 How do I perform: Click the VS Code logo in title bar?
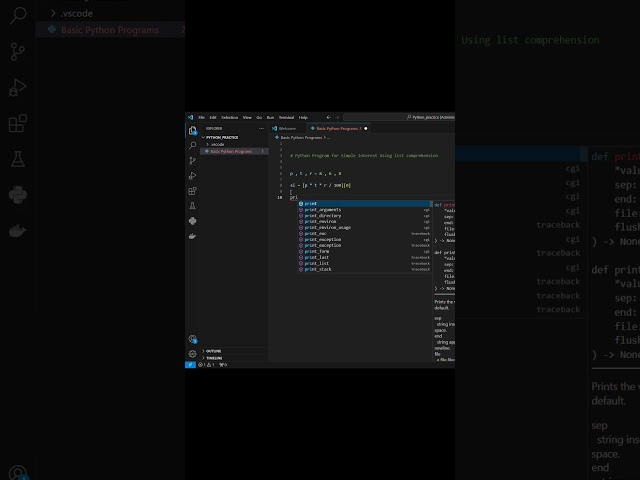tap(191, 118)
